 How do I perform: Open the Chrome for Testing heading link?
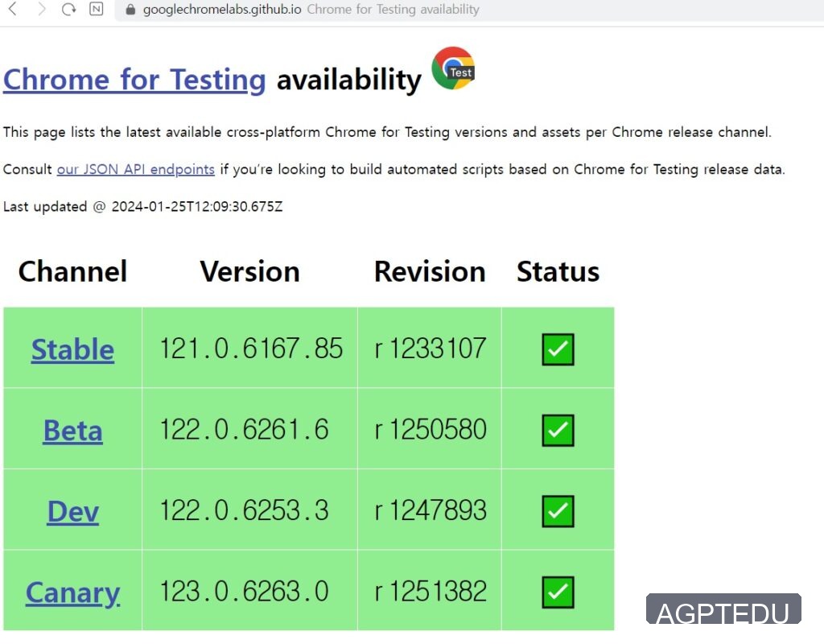pos(134,80)
